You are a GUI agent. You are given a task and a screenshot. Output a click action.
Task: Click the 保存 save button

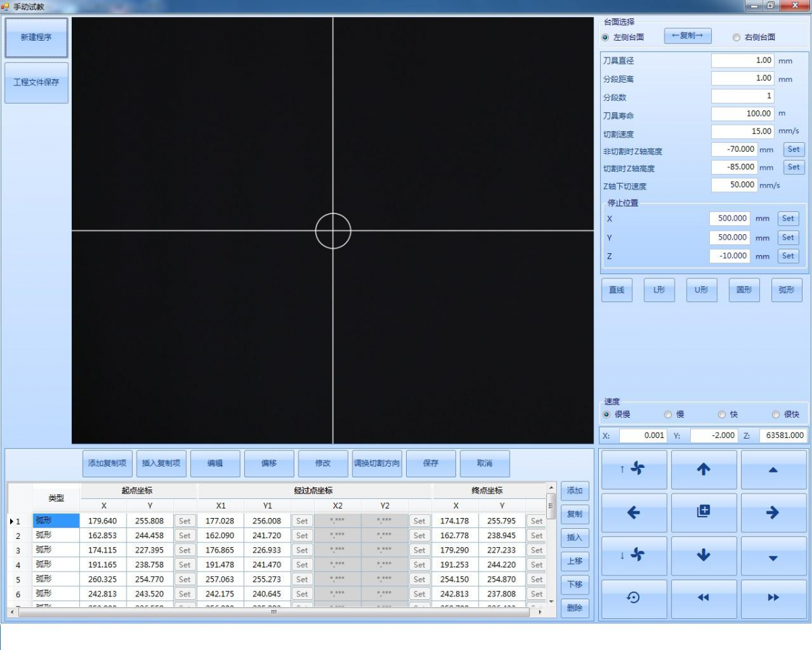(x=431, y=464)
